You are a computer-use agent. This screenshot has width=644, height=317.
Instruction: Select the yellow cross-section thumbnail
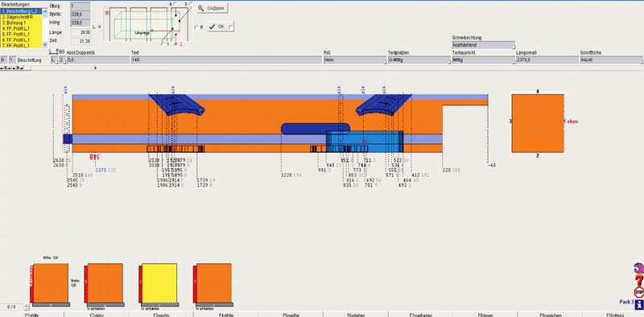coord(159,283)
